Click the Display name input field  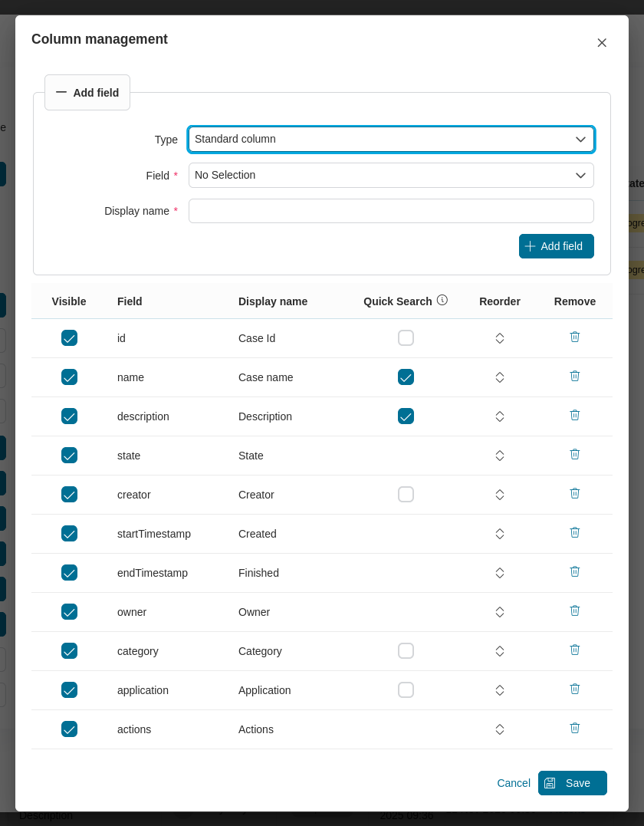pyautogui.click(x=391, y=210)
